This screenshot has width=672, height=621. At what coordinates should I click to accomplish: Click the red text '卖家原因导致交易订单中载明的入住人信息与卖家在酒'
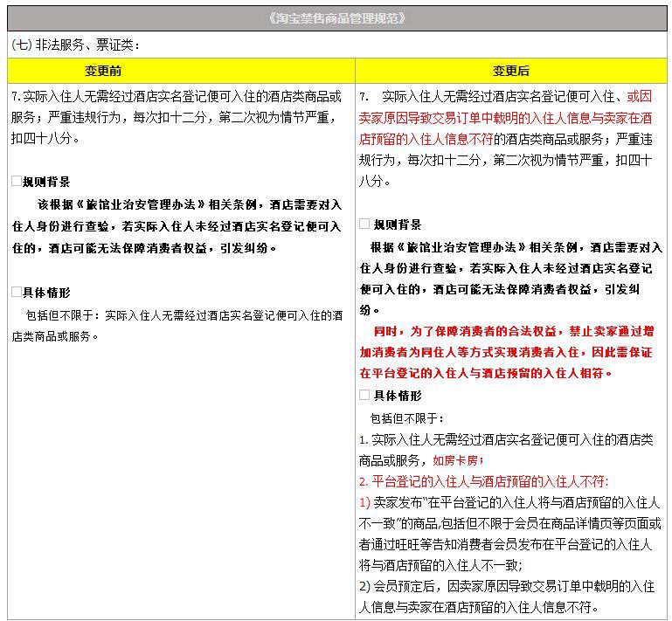(x=506, y=118)
